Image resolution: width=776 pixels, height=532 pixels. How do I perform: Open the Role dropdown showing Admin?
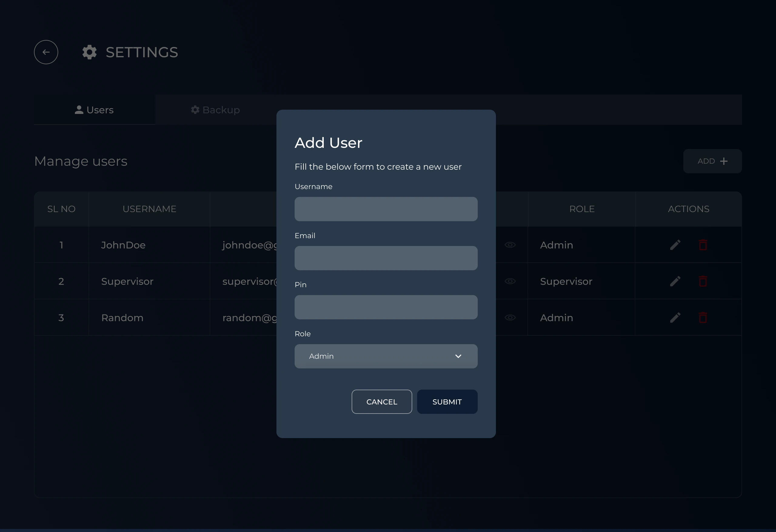[x=386, y=356]
